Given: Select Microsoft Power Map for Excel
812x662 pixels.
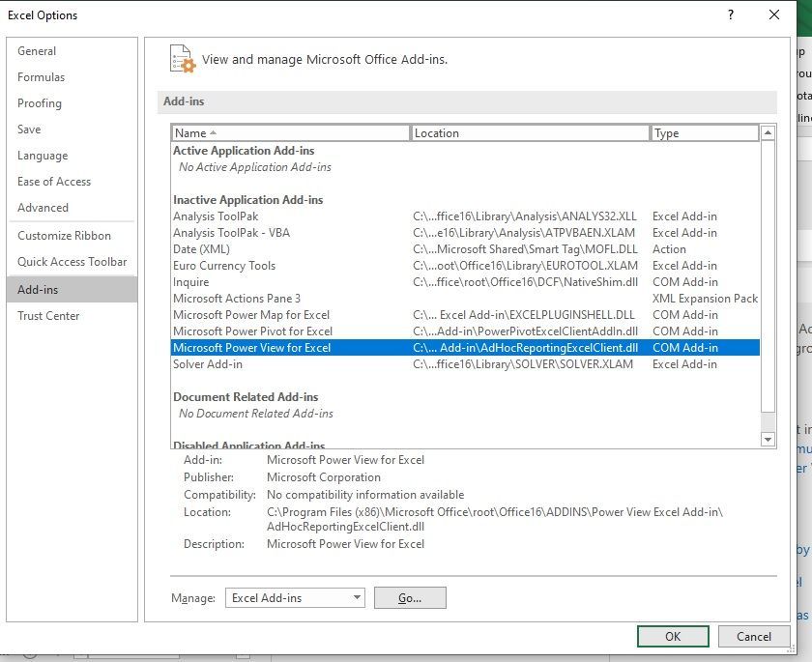Looking at the screenshot, I should [x=465, y=315].
